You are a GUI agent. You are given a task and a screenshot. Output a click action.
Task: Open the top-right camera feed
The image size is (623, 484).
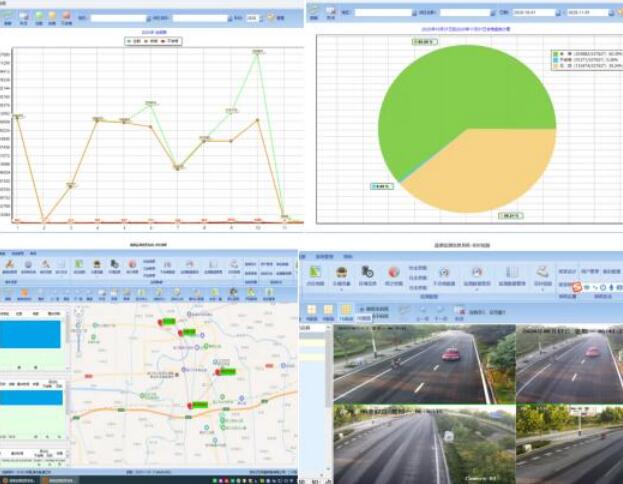coord(568,365)
